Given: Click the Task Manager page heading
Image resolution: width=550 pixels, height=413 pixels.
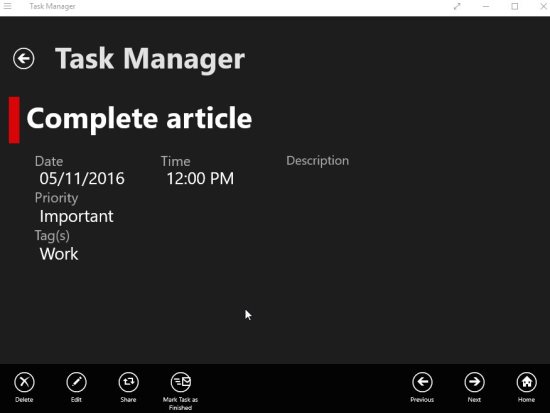Looking at the screenshot, I should click(150, 59).
